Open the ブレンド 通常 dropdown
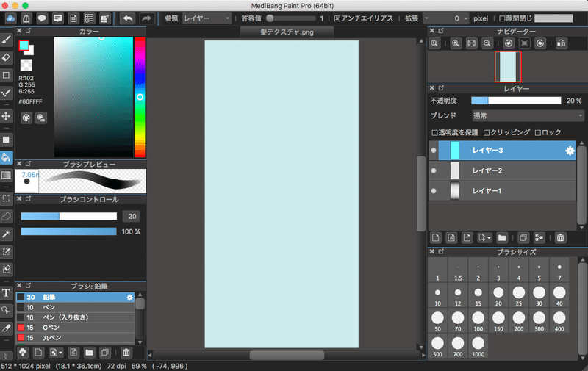The image size is (588, 371). (528, 116)
